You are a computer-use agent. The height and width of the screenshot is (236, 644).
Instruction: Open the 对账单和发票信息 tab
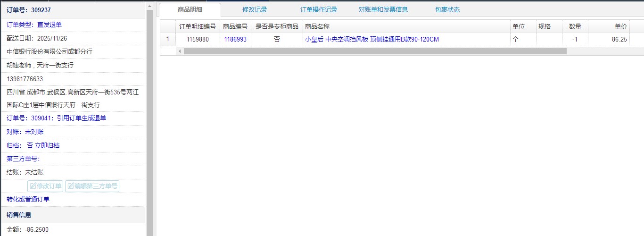(x=383, y=9)
